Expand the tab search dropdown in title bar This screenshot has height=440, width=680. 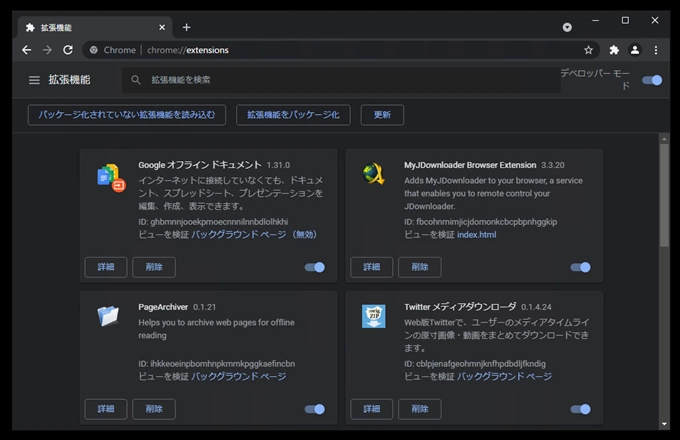(567, 27)
